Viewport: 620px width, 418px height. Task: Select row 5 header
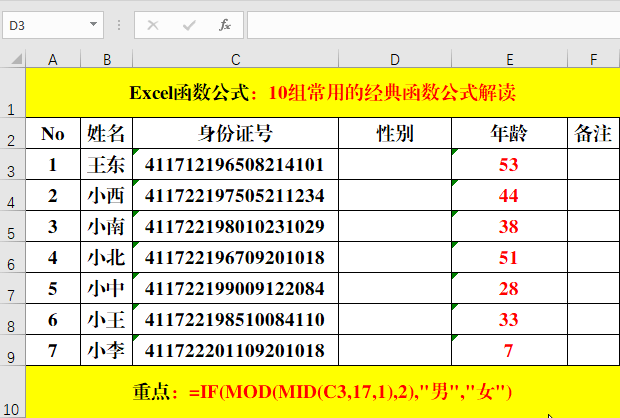click(x=13, y=226)
